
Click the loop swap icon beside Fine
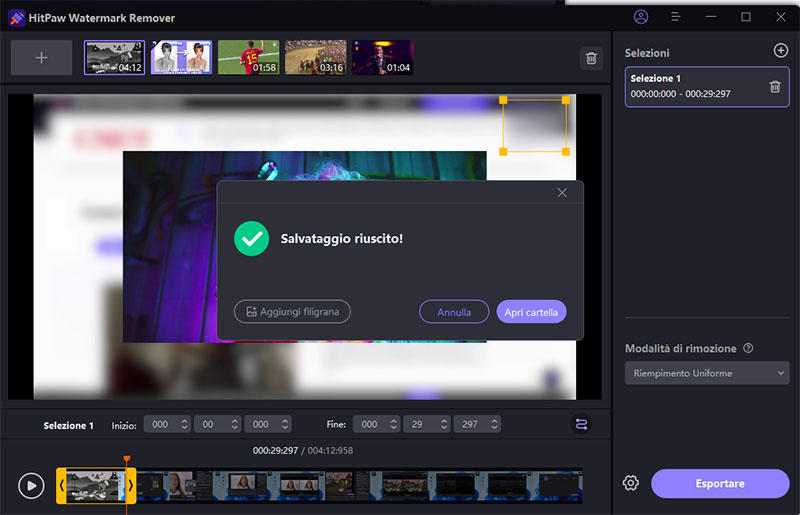point(581,424)
